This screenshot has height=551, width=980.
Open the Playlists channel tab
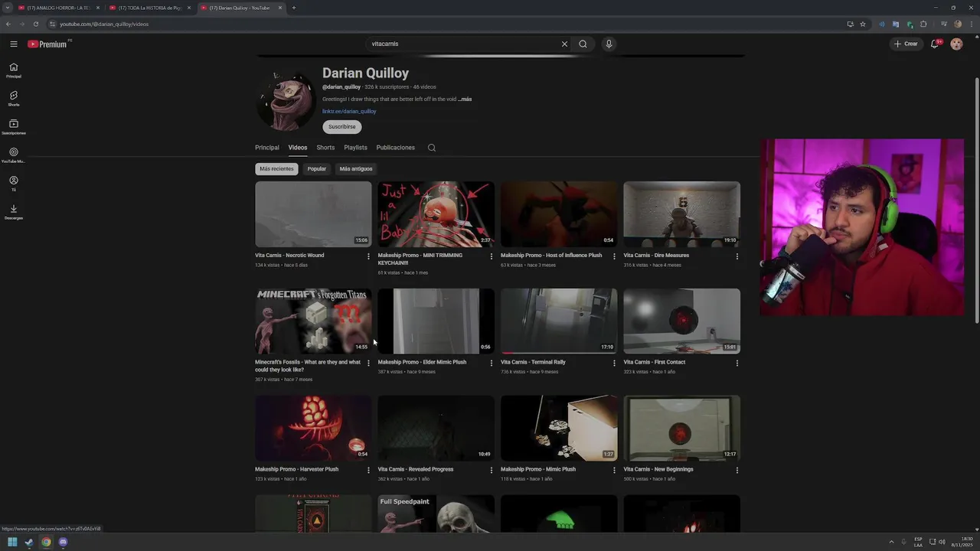click(355, 148)
